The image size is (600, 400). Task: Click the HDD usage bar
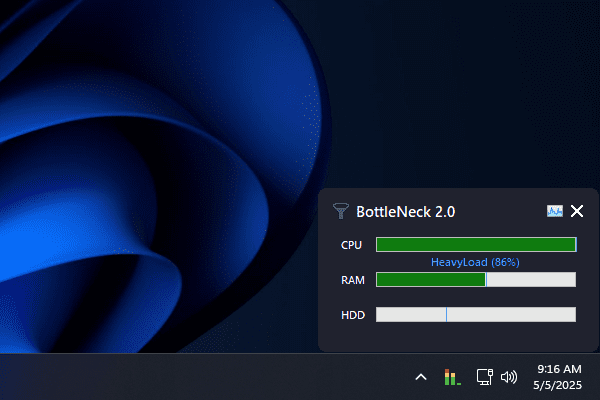coord(476,314)
